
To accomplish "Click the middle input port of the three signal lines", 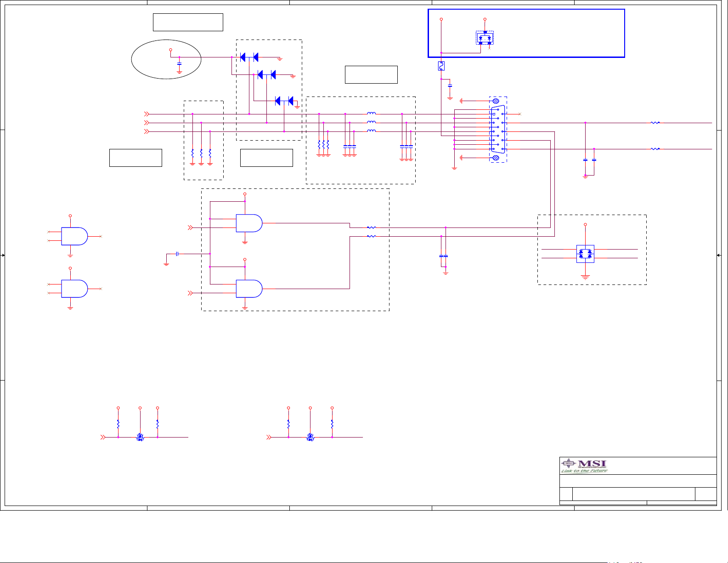I will [147, 123].
